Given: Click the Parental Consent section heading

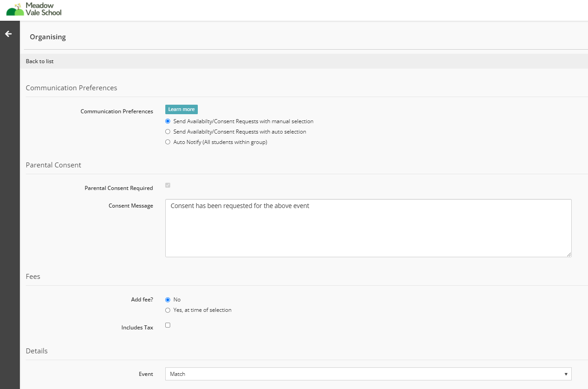Looking at the screenshot, I should pos(53,165).
